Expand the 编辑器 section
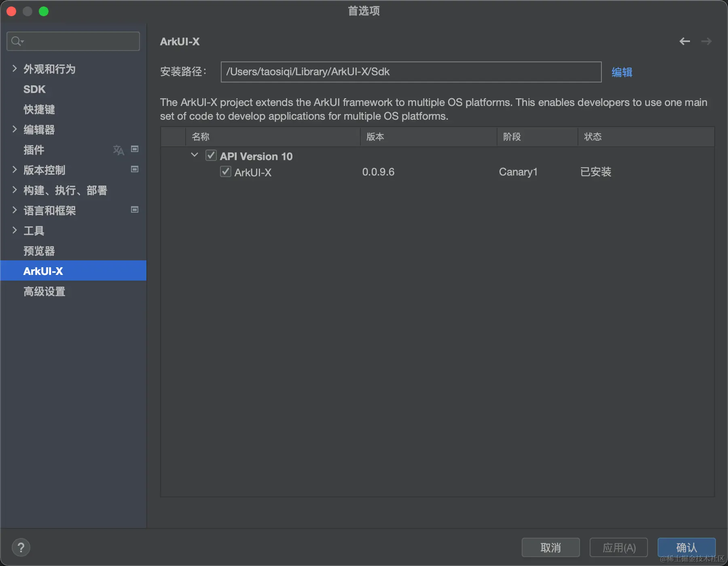The height and width of the screenshot is (566, 728). click(x=15, y=129)
